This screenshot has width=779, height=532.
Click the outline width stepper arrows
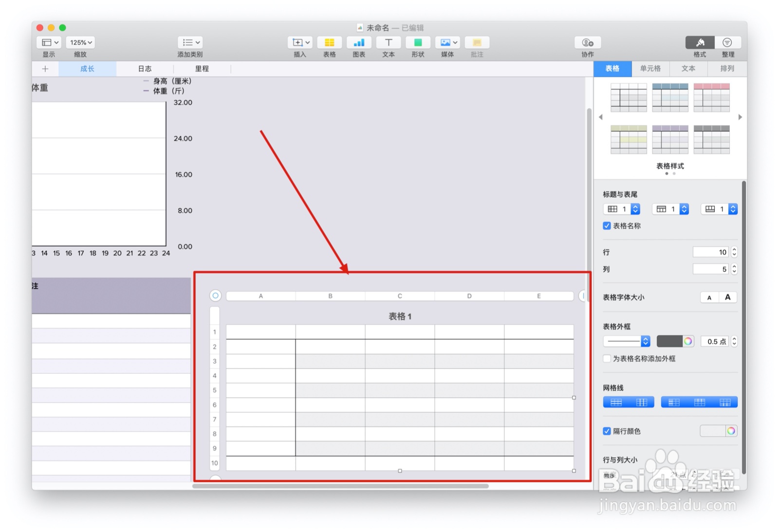click(x=734, y=341)
